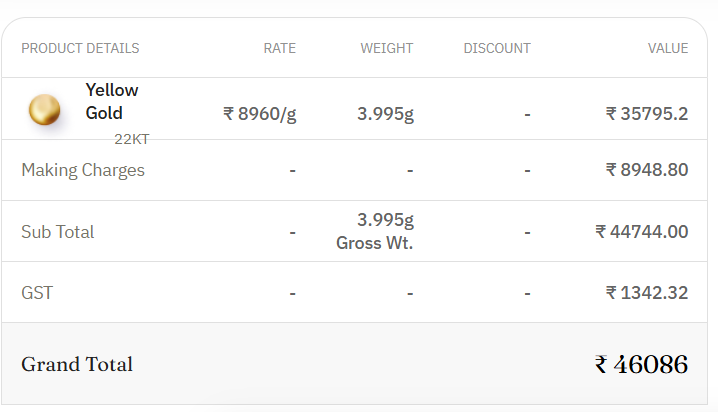The height and width of the screenshot is (412, 718).
Task: Click the ₹ 8948.80 making charges amount
Action: point(646,170)
